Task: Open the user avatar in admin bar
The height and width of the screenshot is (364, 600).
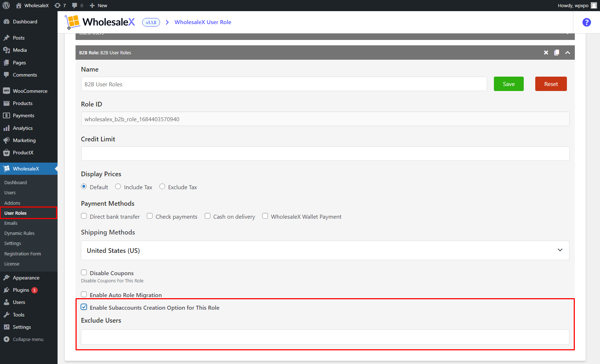Action: [x=594, y=5]
